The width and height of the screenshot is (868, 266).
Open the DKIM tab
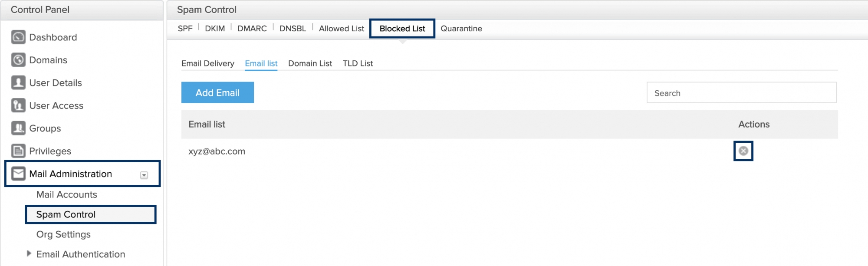click(x=215, y=29)
